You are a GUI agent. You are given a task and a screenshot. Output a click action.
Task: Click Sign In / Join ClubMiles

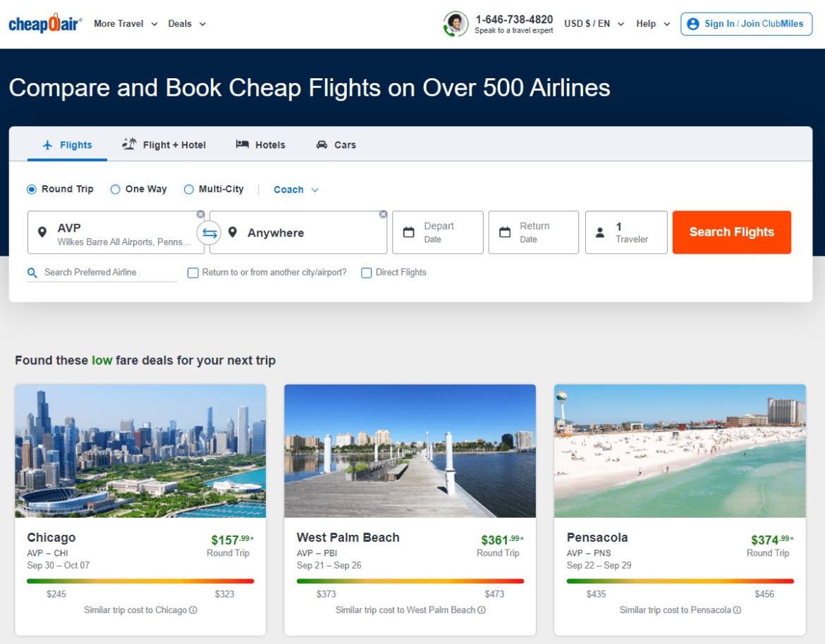pyautogui.click(x=746, y=23)
